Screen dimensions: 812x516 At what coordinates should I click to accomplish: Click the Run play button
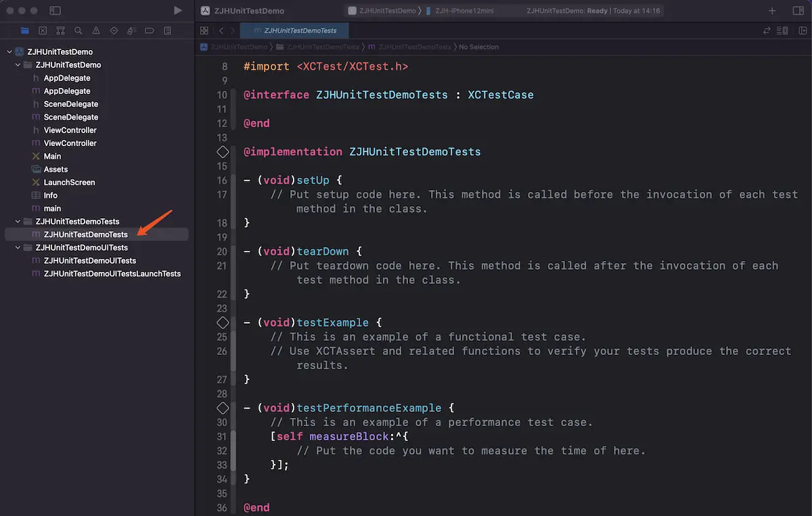tap(177, 11)
